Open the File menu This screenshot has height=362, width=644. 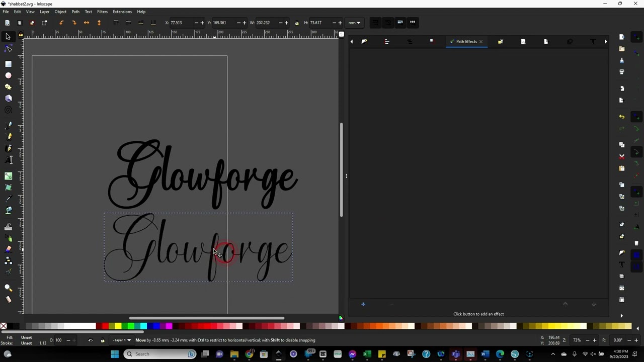click(x=6, y=12)
